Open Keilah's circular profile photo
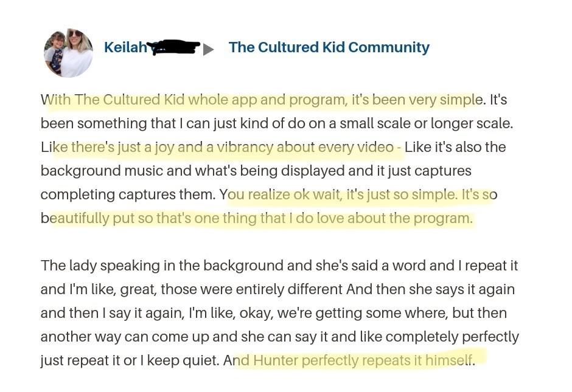Screen dimensions: 572x392 (x=68, y=53)
